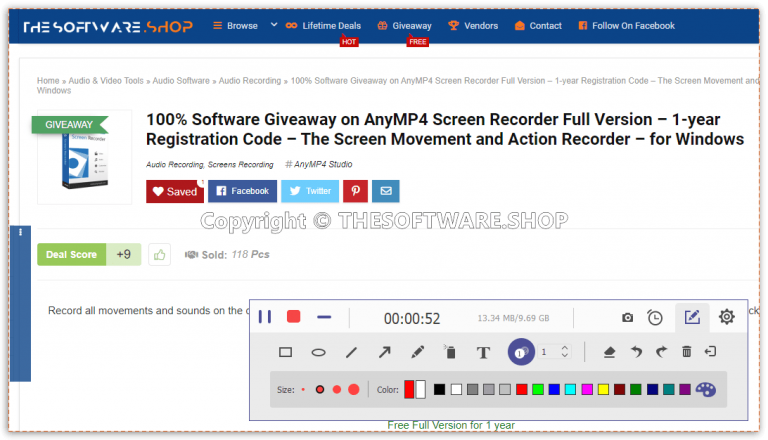Pick the magenta color swatch
Image resolution: width=768 pixels, height=440 pixels.
587,390
